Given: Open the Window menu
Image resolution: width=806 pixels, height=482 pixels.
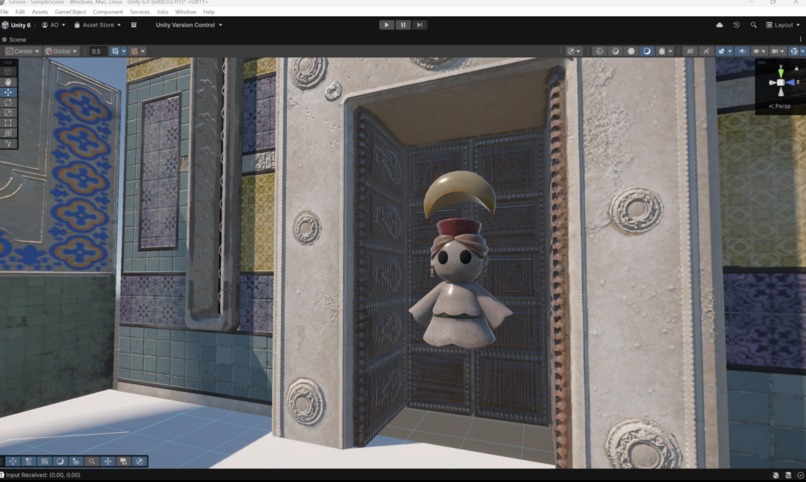Looking at the screenshot, I should tap(186, 12).
